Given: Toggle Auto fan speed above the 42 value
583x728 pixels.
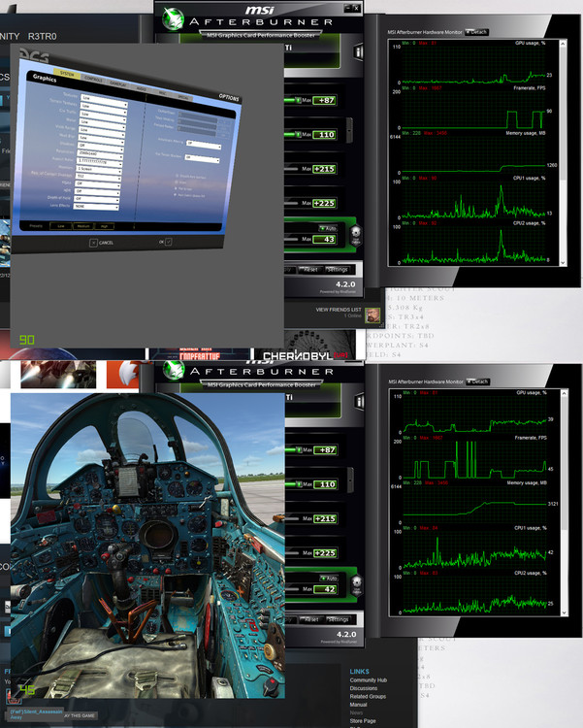Looking at the screenshot, I should tap(328, 579).
